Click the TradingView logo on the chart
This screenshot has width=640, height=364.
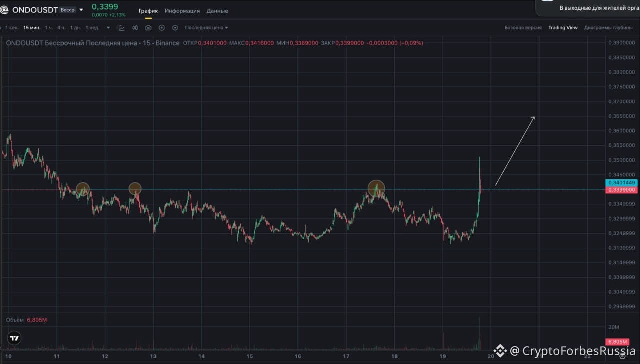(x=14, y=338)
